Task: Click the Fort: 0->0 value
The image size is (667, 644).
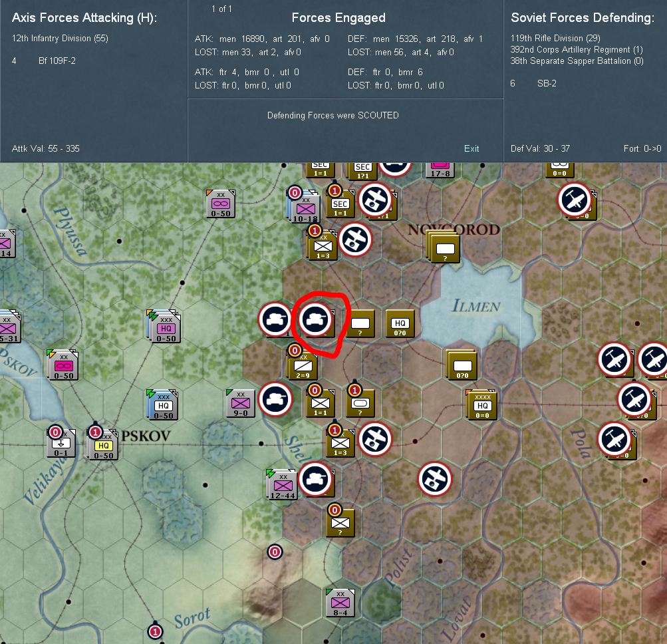Action: pos(642,148)
